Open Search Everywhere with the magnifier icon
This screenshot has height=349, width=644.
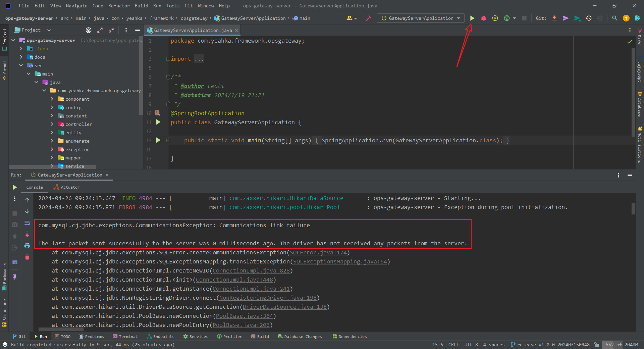click(614, 18)
